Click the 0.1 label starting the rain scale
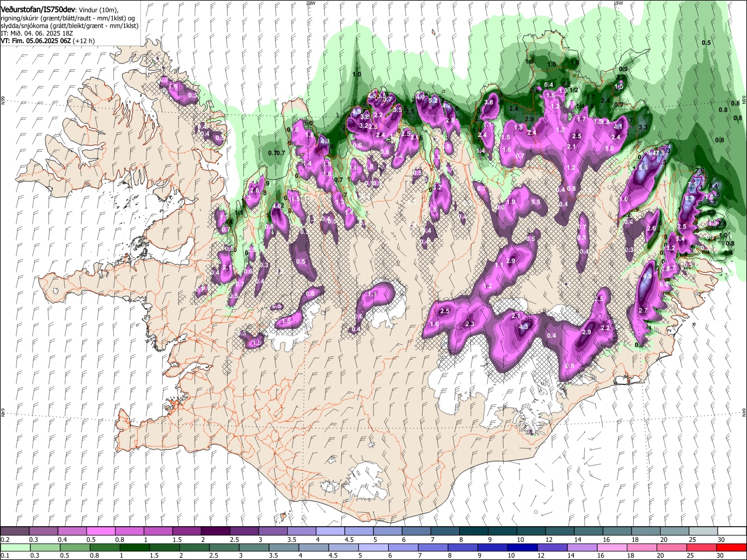The height and width of the screenshot is (560, 747). pyautogui.click(x=5, y=555)
